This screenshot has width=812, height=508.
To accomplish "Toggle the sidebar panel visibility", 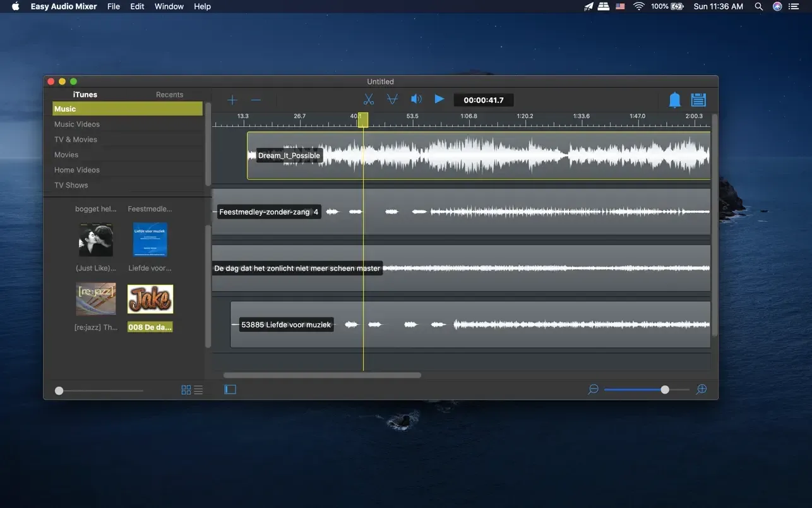I will [230, 389].
